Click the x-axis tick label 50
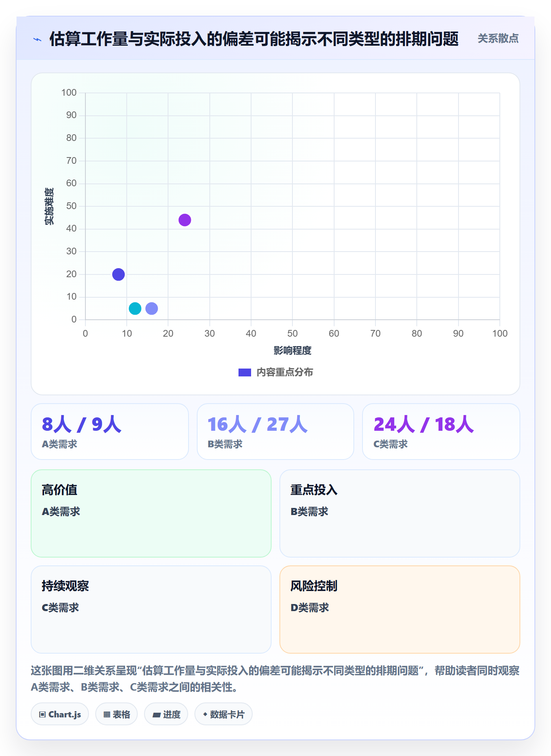This screenshot has width=551, height=756. coord(292,334)
